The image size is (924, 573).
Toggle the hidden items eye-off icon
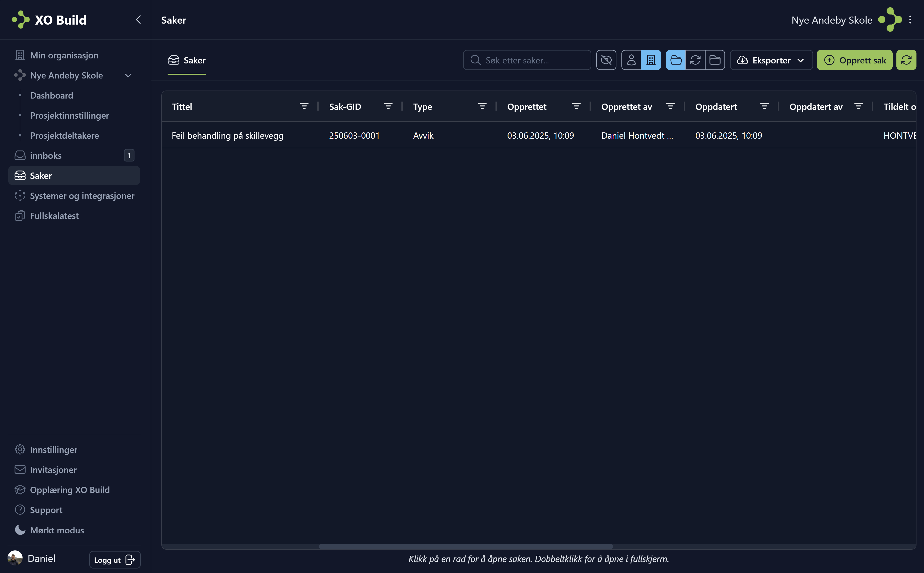pyautogui.click(x=606, y=60)
